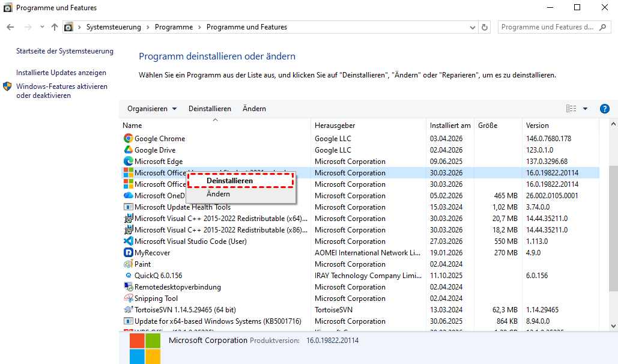Screen dimensions: 618x364
Task: Click Deinstallieren in the toolbar
Action: click(210, 109)
